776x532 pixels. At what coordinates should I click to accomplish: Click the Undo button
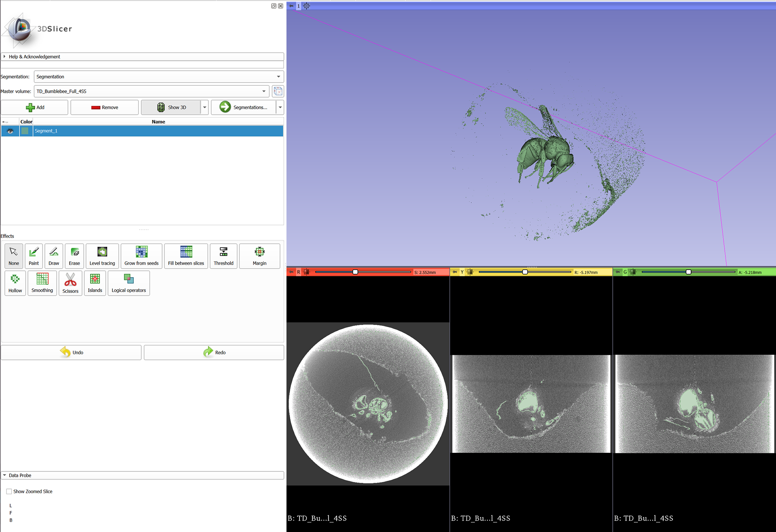point(71,352)
